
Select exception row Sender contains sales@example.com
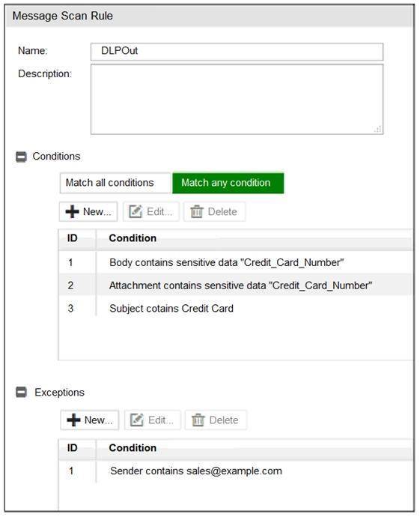point(236,471)
